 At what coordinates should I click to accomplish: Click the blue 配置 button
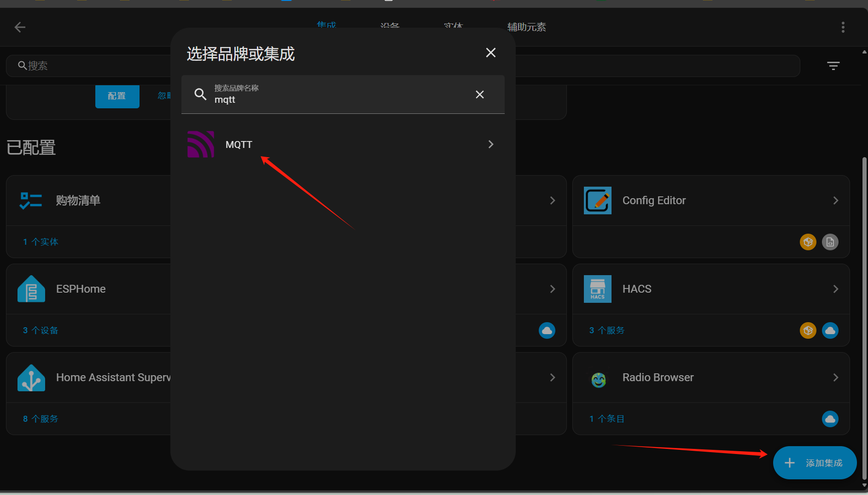pos(117,96)
